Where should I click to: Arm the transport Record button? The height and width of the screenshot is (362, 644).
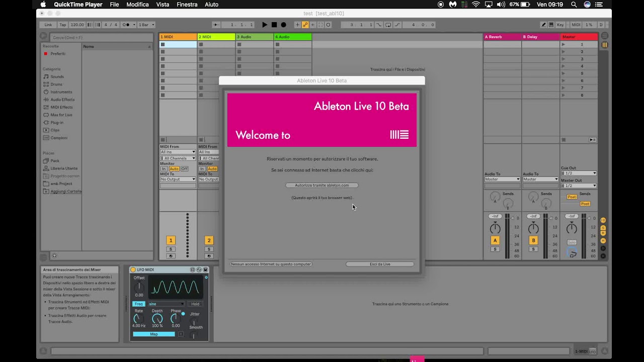(283, 25)
